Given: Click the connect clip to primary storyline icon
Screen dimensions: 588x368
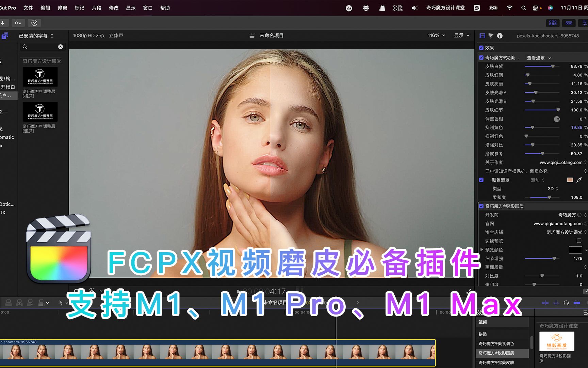Looking at the screenshot, I should click(x=9, y=302).
